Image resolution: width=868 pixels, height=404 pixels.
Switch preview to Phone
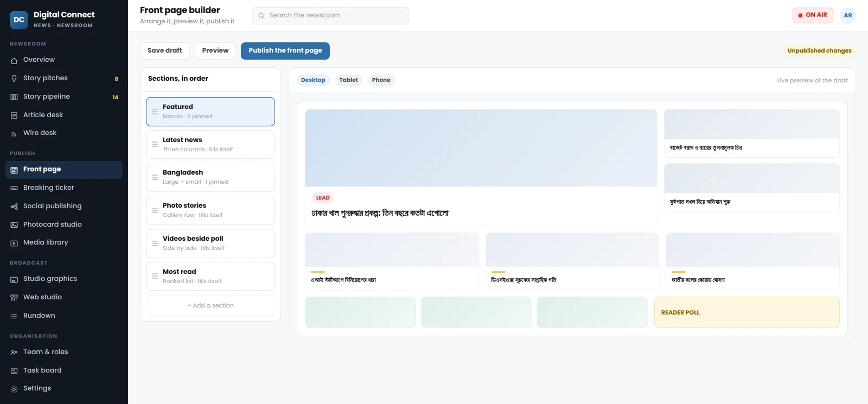381,80
